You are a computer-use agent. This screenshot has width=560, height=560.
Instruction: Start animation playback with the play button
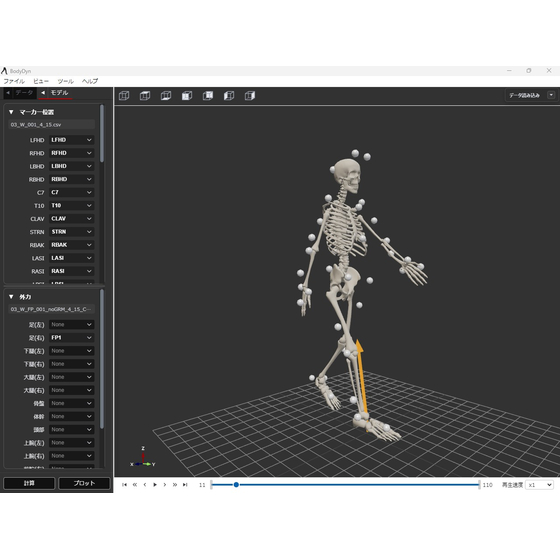[x=155, y=485]
